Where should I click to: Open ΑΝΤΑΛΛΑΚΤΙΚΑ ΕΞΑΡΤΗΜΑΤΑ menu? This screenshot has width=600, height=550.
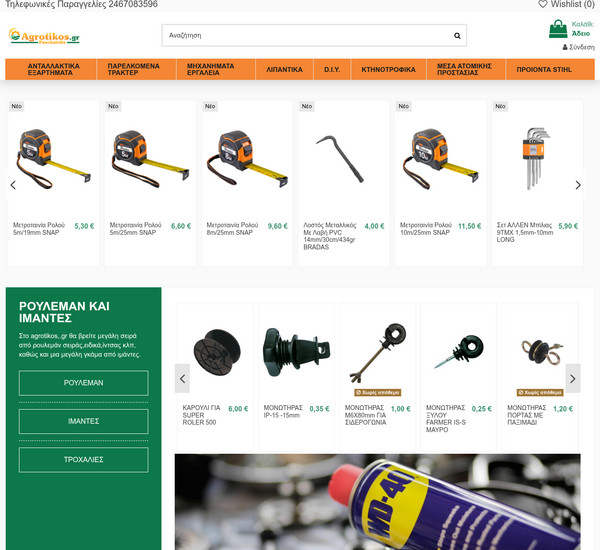(x=51, y=69)
